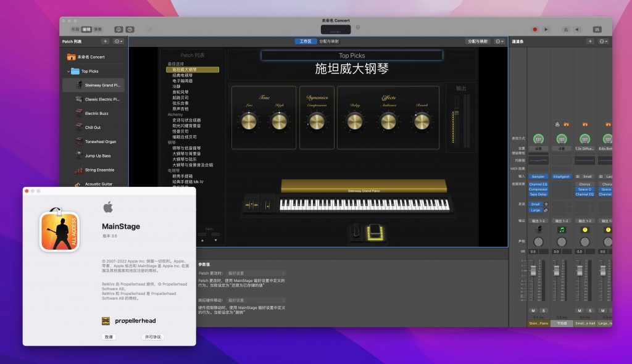Viewport: 632px width, 364px height.
Task: Add a new patch with the plus icon
Action: coord(105,41)
